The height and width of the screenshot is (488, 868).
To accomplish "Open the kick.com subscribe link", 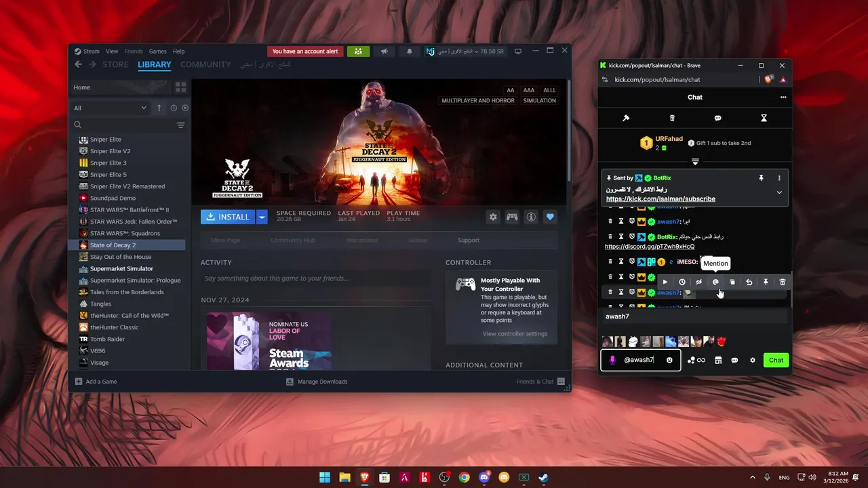I will 660,199.
